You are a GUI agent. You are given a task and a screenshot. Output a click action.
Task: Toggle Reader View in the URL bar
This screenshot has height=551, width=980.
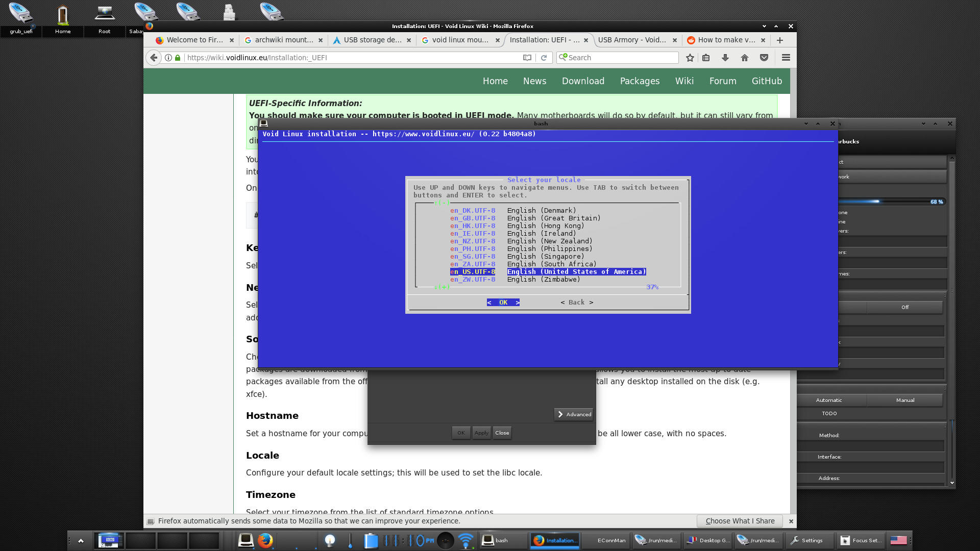(527, 58)
